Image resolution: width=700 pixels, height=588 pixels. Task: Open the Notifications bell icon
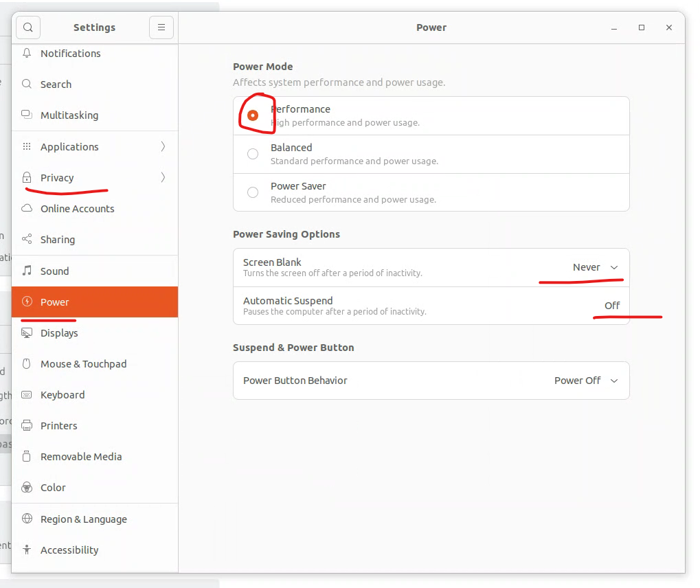point(26,53)
